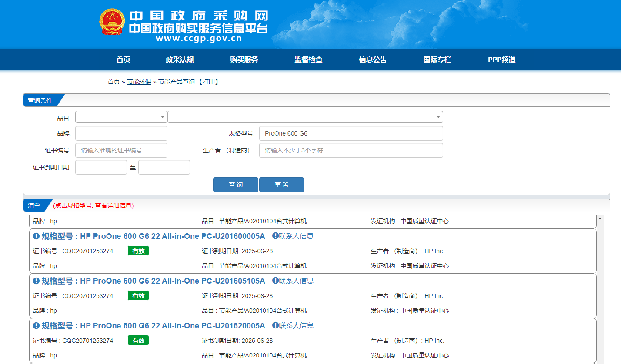
Task: Click the 查询 search button
Action: click(x=236, y=185)
